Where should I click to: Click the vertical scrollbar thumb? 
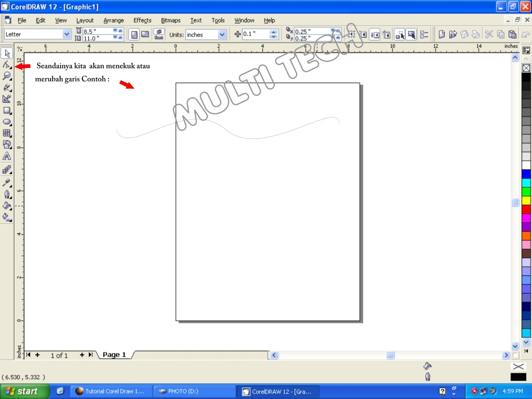515,202
